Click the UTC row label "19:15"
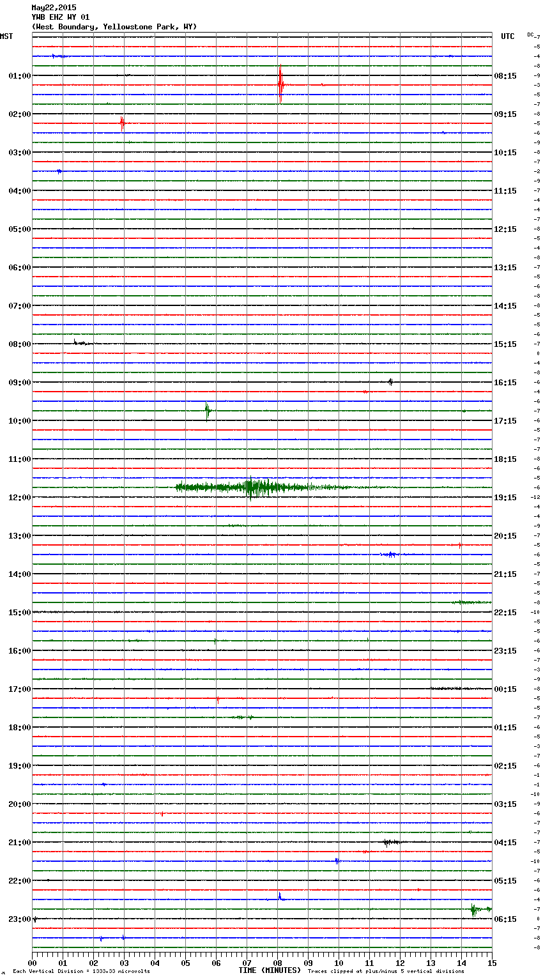 click(505, 498)
